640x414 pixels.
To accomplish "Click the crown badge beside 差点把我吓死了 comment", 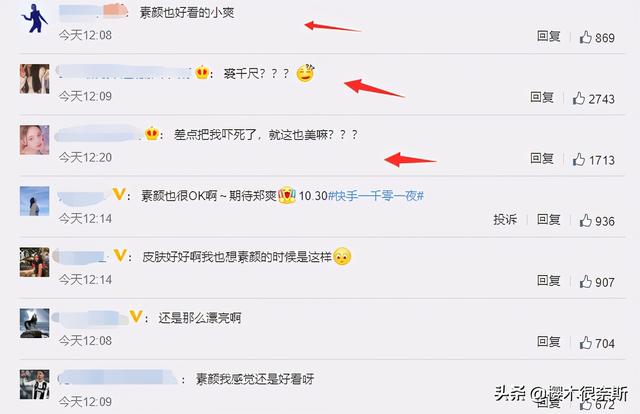I will click(152, 134).
